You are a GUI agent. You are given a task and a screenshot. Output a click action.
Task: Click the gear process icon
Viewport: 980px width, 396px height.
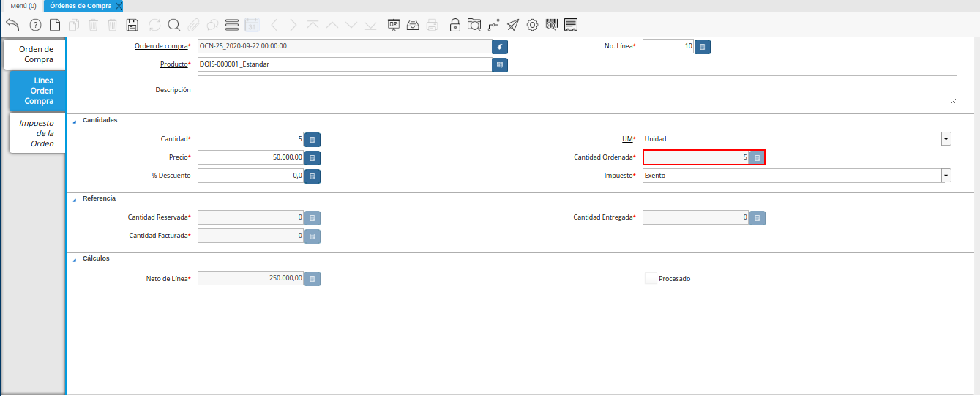click(532, 25)
